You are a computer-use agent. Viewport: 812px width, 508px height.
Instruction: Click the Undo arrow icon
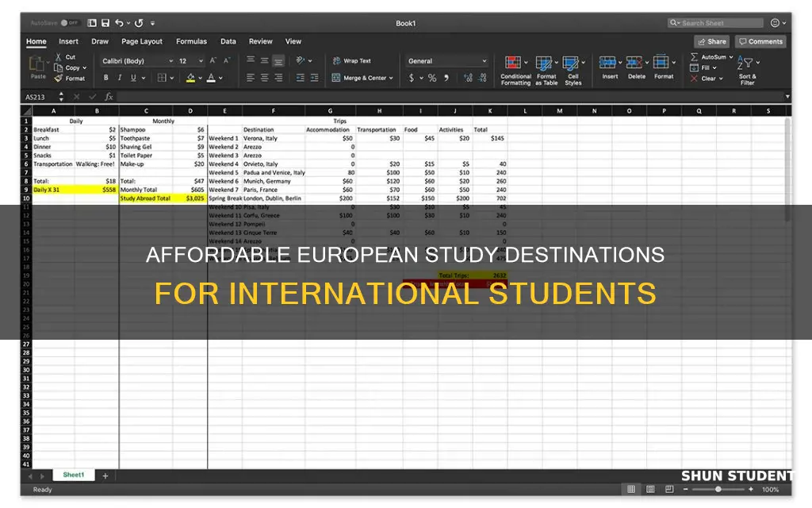119,23
